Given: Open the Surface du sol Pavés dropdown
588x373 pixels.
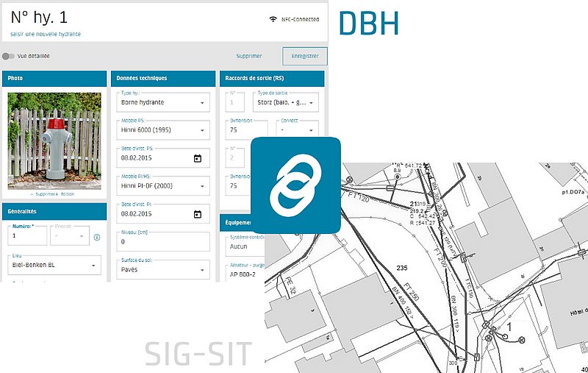Looking at the screenshot, I should (163, 269).
